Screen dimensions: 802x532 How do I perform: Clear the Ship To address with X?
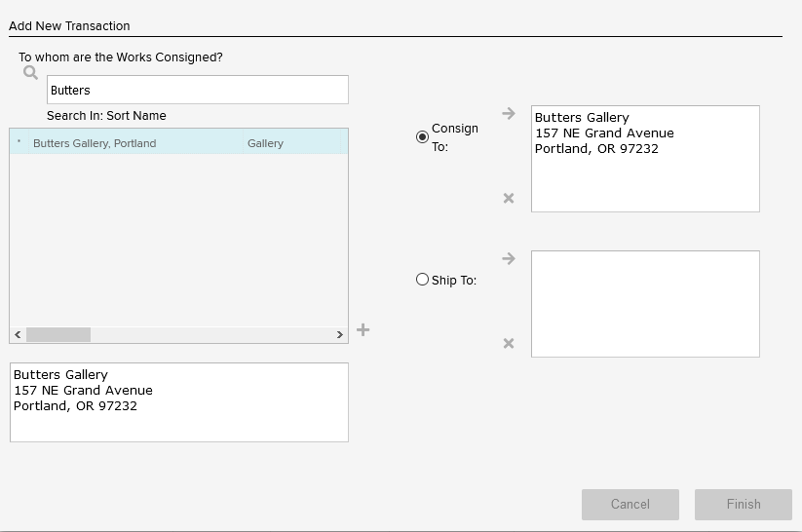coord(508,344)
